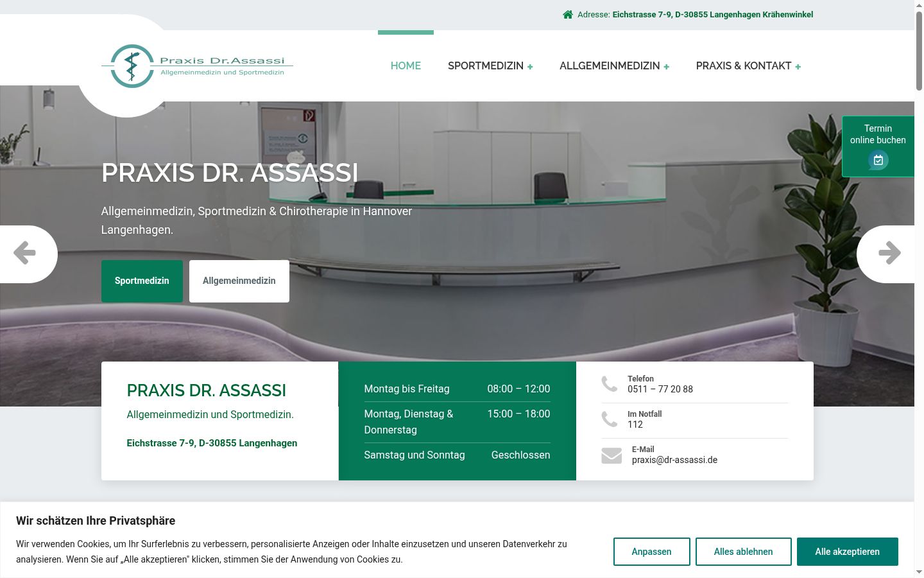This screenshot has height=578, width=924.
Task: Reject all cookies with Alles ablehnen
Action: point(743,552)
